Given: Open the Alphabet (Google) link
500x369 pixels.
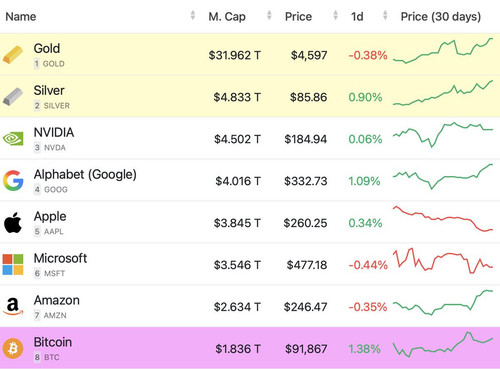Looking at the screenshot, I should click(85, 174).
